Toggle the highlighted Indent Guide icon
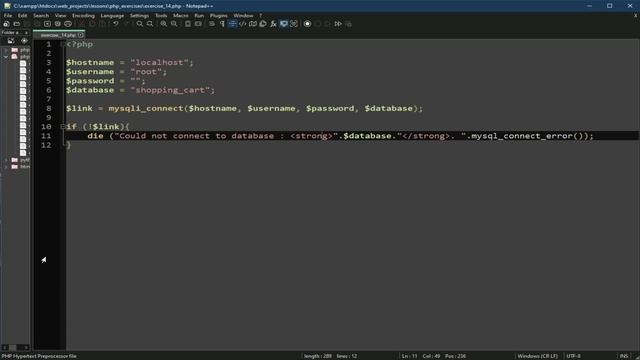 tap(232, 24)
